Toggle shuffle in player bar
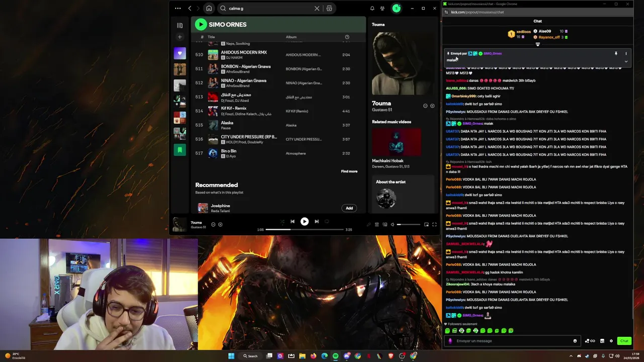Screen dimensions: 644x362 (x=282, y=222)
